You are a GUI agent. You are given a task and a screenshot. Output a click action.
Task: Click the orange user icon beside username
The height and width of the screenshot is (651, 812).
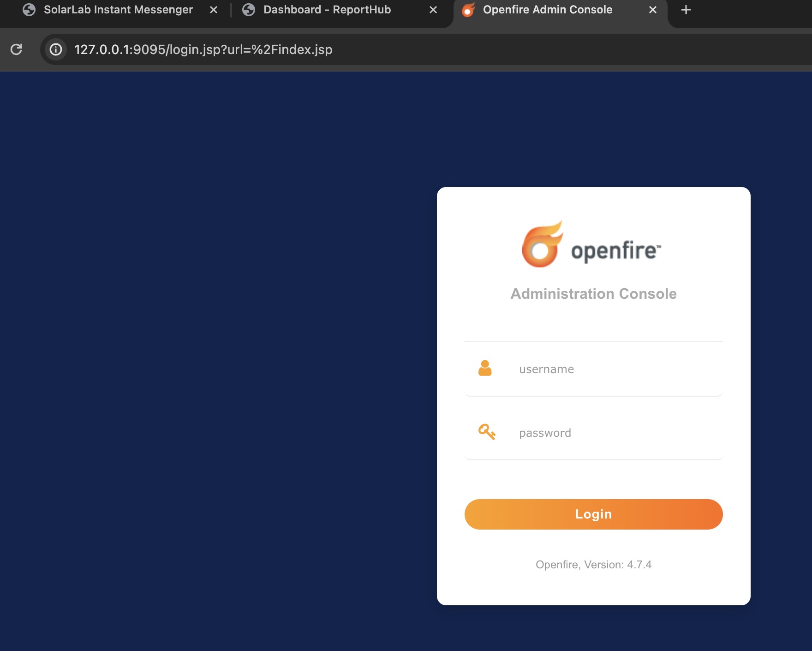click(x=485, y=368)
